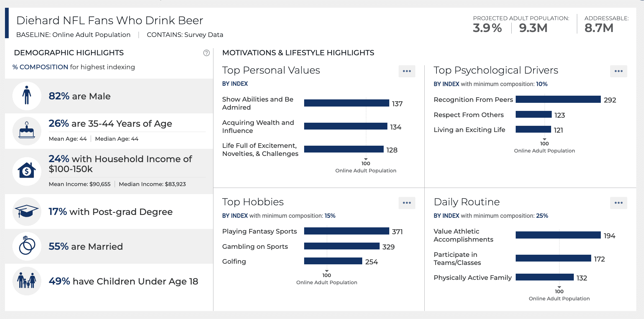Image resolution: width=644 pixels, height=319 pixels.
Task: Expand the Top Hobbies ellipsis menu
Action: tap(407, 203)
